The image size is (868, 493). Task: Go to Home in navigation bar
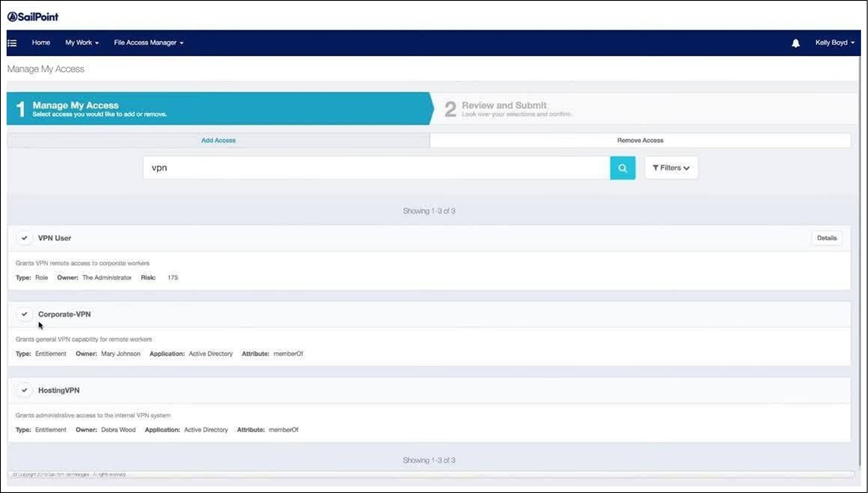tap(41, 43)
